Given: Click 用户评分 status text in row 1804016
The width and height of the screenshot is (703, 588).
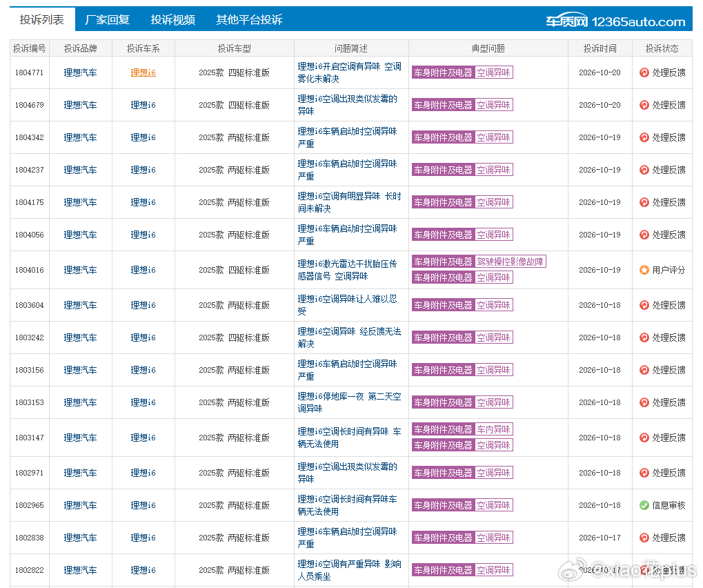Looking at the screenshot, I should click(x=669, y=270).
